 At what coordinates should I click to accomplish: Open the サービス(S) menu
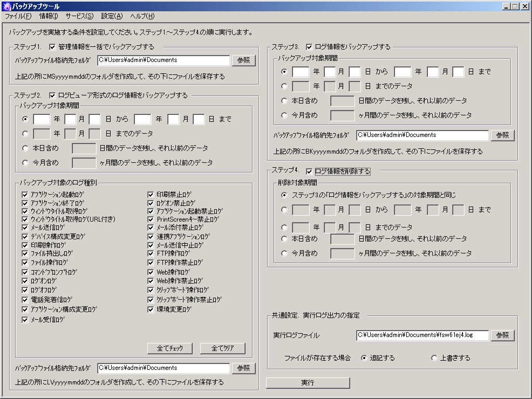(x=79, y=16)
